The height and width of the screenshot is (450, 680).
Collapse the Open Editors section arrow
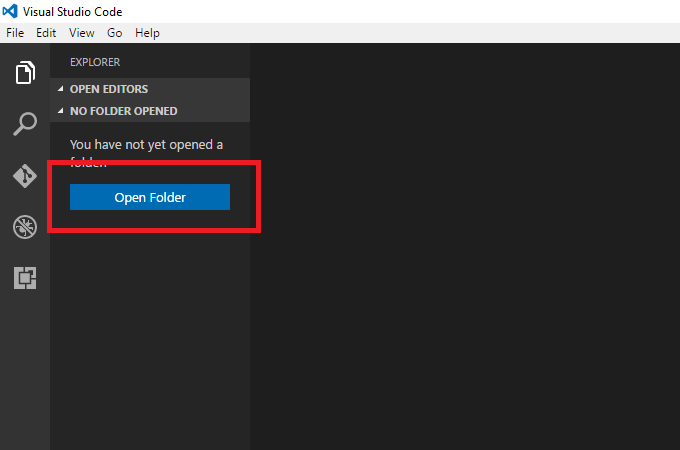[61, 89]
